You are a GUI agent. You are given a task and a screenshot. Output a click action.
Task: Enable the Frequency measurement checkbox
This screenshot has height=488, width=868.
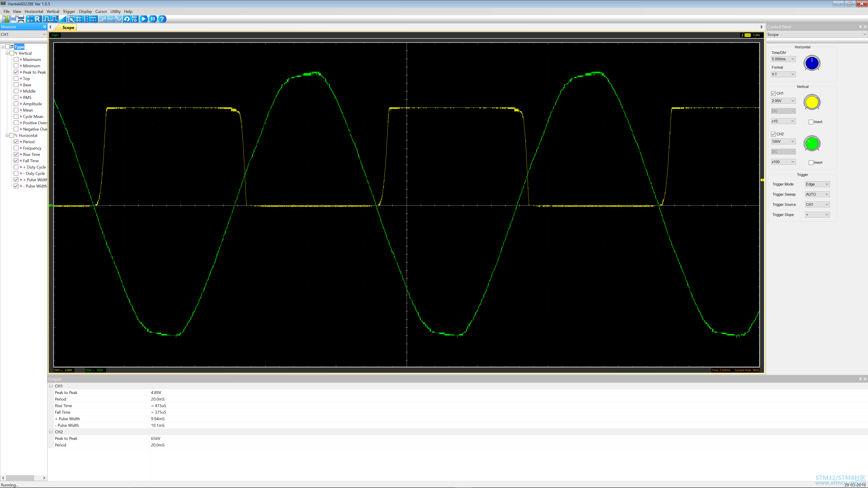coord(16,148)
